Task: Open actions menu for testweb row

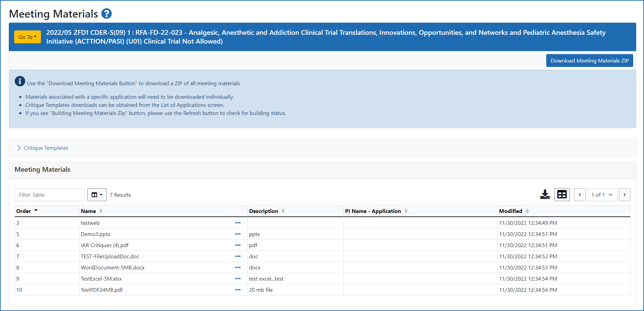Action: tap(238, 223)
